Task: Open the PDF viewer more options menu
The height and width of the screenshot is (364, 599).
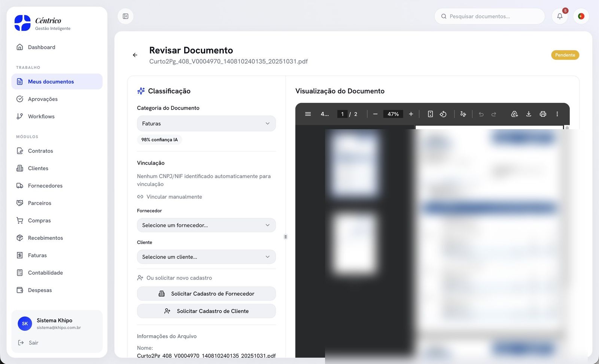Action: pyautogui.click(x=557, y=114)
